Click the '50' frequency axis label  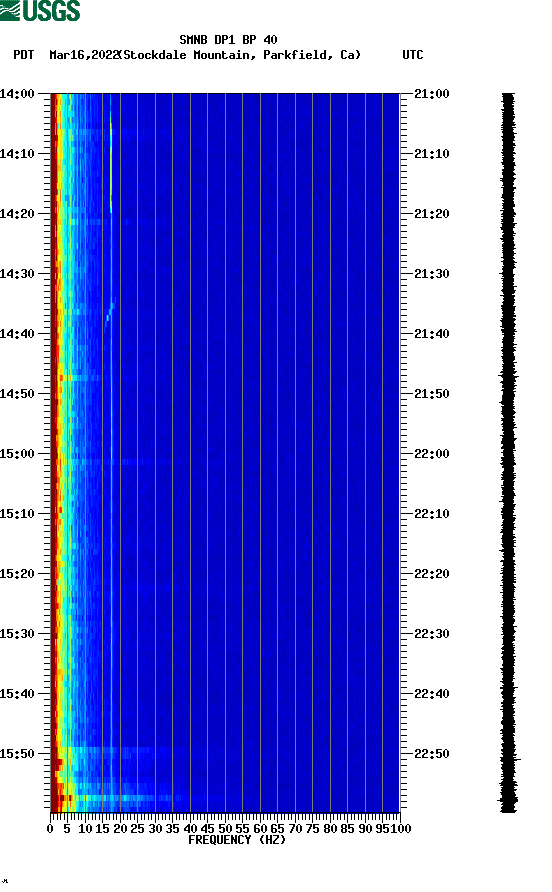[225, 829]
